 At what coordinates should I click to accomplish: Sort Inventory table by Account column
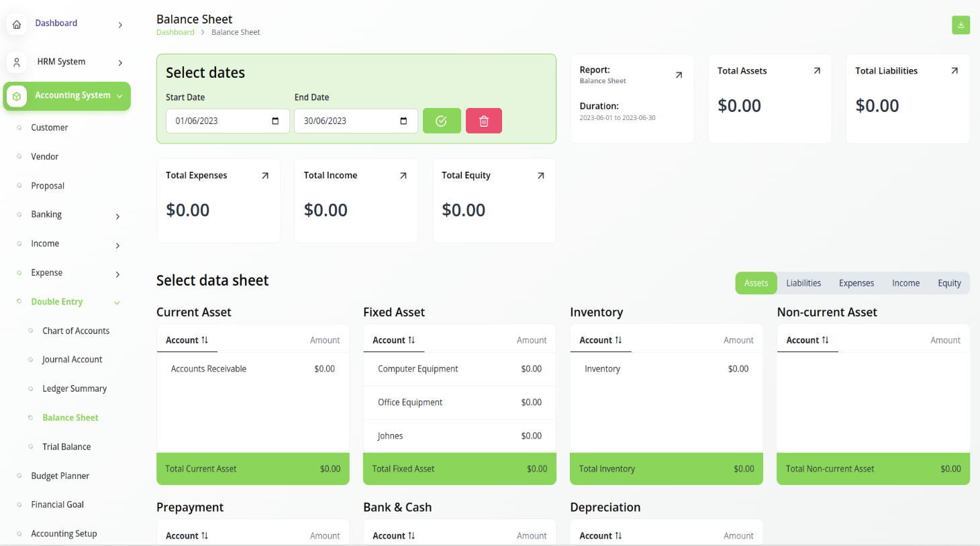[600, 340]
